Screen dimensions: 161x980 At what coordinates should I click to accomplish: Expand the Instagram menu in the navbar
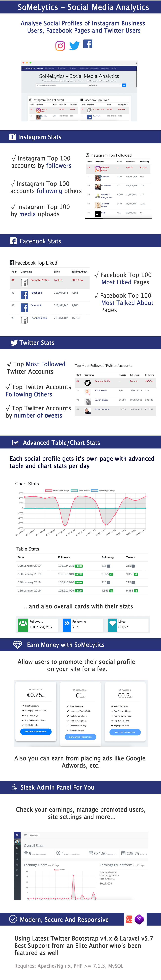point(50,69)
